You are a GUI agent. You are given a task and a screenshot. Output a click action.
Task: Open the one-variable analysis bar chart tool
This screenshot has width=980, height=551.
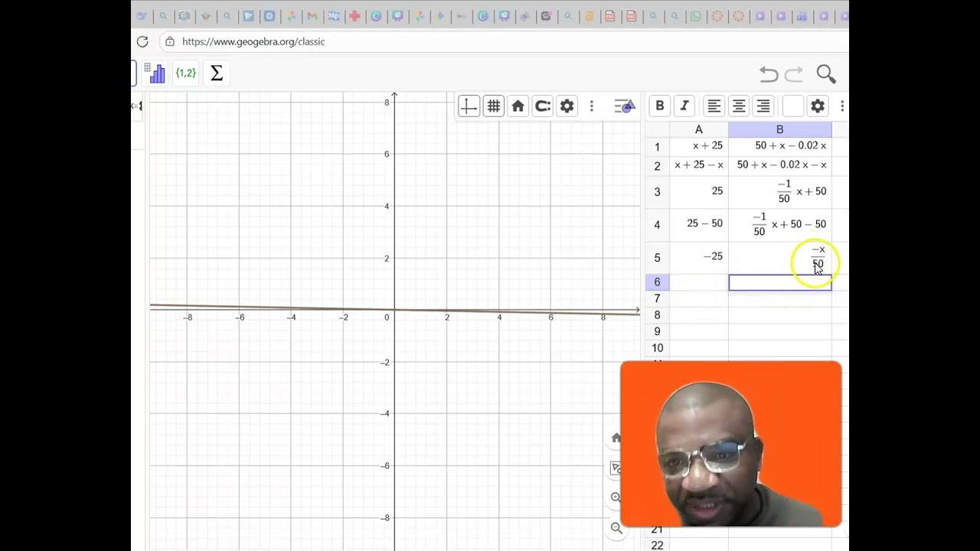pos(156,73)
